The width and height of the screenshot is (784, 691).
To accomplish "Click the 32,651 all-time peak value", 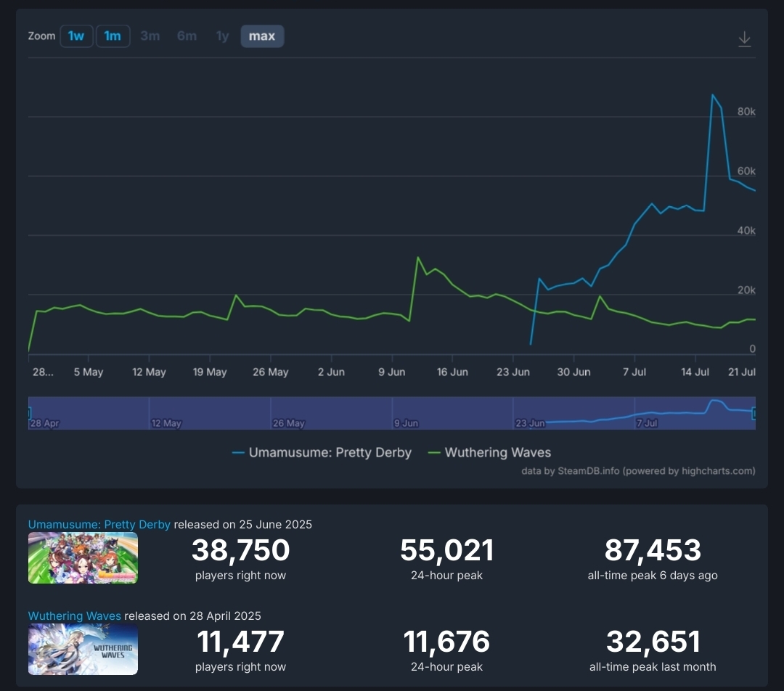I will pyautogui.click(x=653, y=642).
